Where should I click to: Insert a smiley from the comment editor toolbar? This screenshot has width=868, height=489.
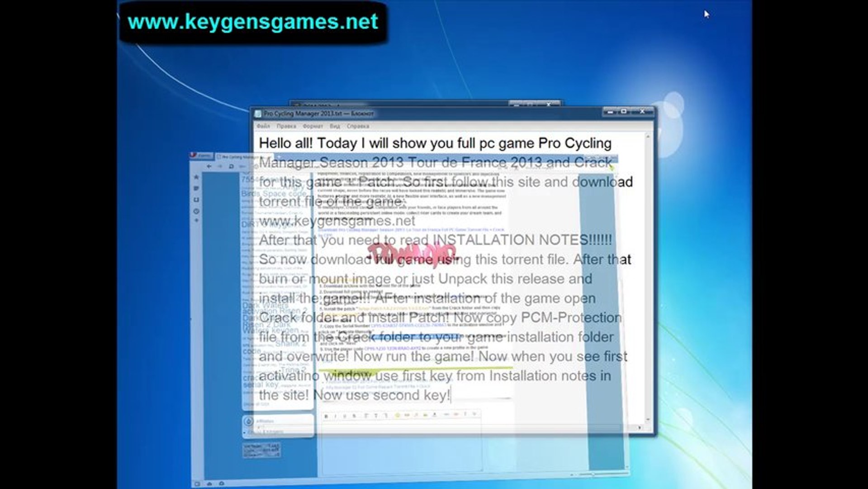tap(398, 415)
